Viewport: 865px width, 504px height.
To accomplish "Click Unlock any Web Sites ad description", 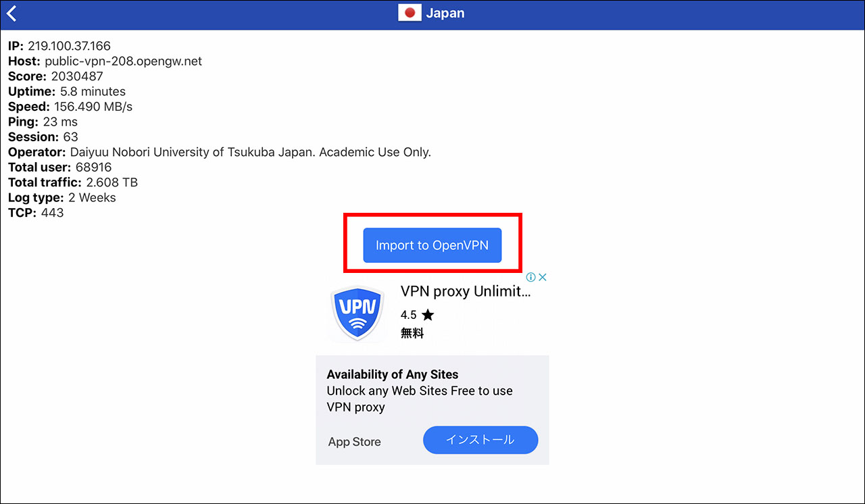I will coord(420,399).
